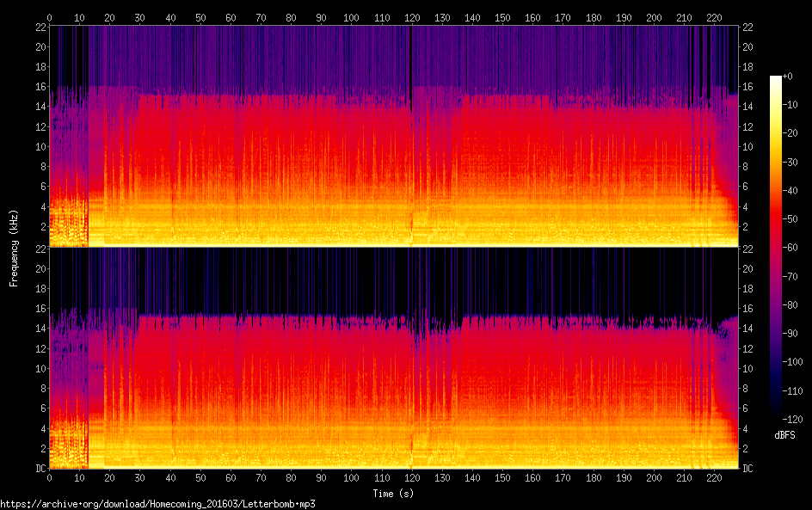Click the 0 tick on the bottom time axis
Screen dimensions: 812x510
click(49, 477)
